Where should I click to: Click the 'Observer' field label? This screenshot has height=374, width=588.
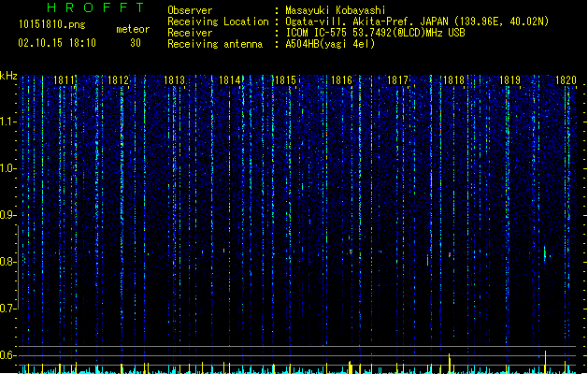190,10
